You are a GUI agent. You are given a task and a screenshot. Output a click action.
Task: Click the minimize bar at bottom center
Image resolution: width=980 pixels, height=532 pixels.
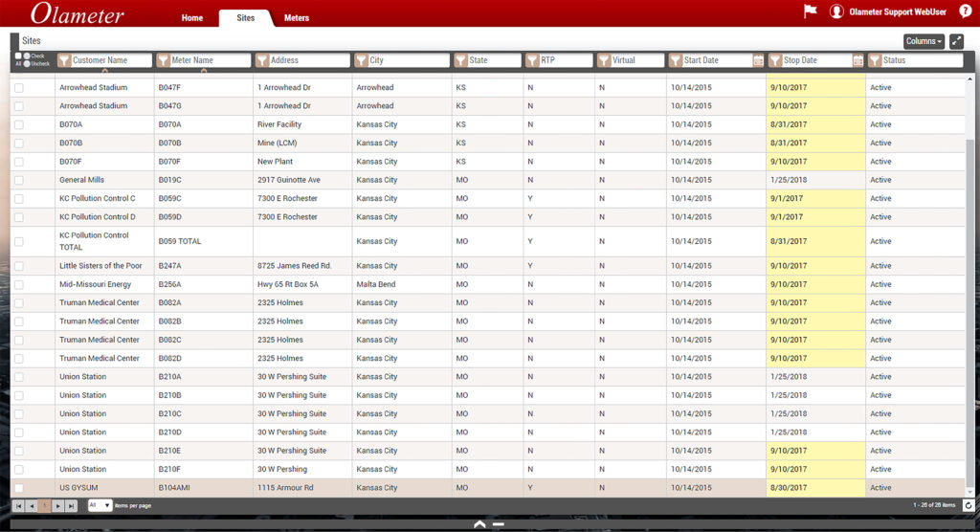click(x=498, y=524)
